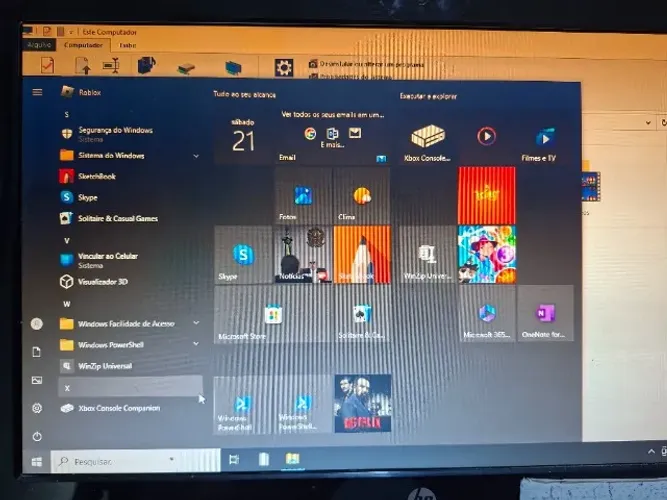The image size is (667, 500).
Task: Open the Netflix tile
Action: click(x=362, y=403)
